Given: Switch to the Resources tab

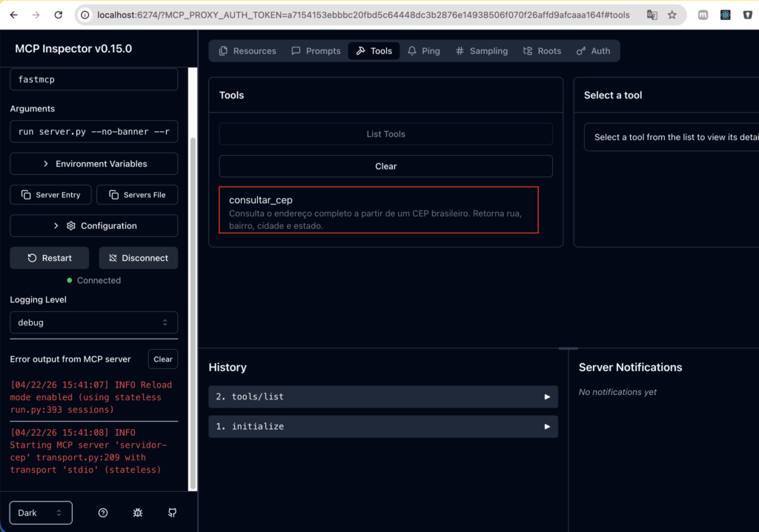Looking at the screenshot, I should pos(247,51).
